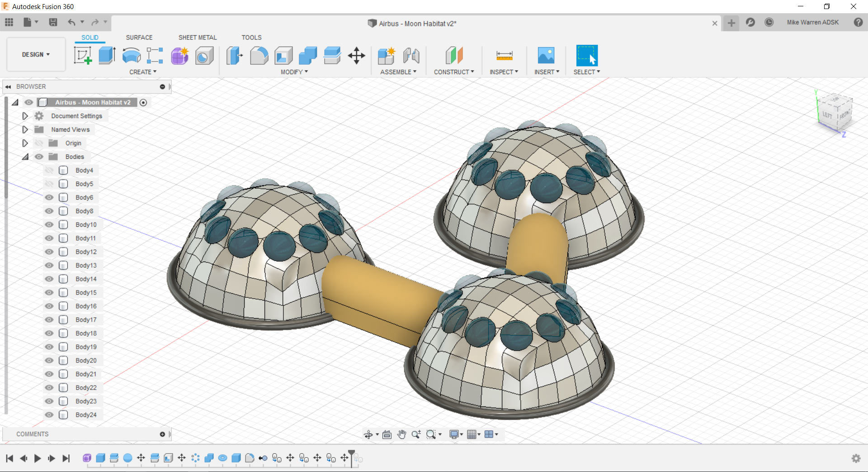868x472 pixels.
Task: Jump to the timeline beginning
Action: 9,458
